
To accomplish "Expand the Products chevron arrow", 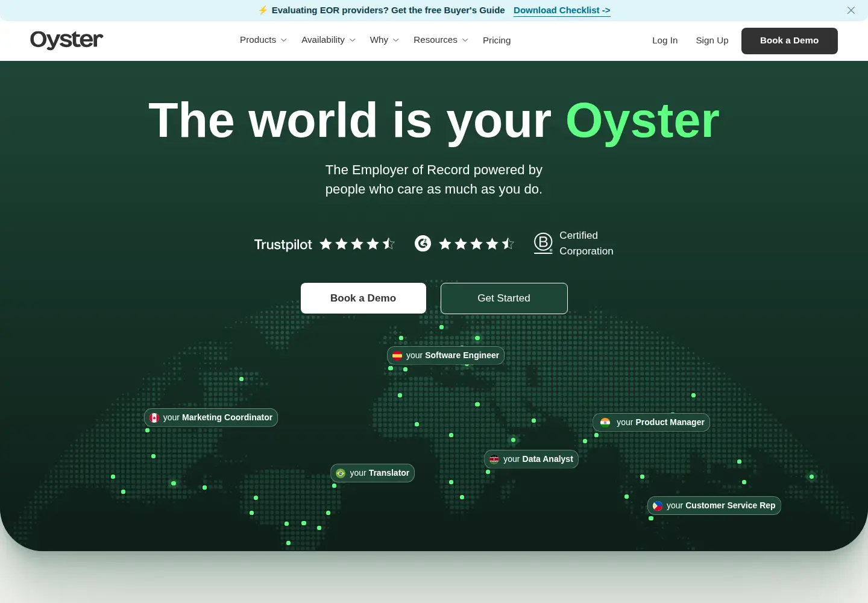I will [284, 40].
